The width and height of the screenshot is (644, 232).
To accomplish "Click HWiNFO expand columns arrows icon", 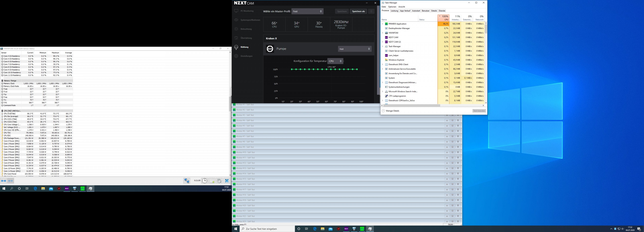I will click(4, 181).
